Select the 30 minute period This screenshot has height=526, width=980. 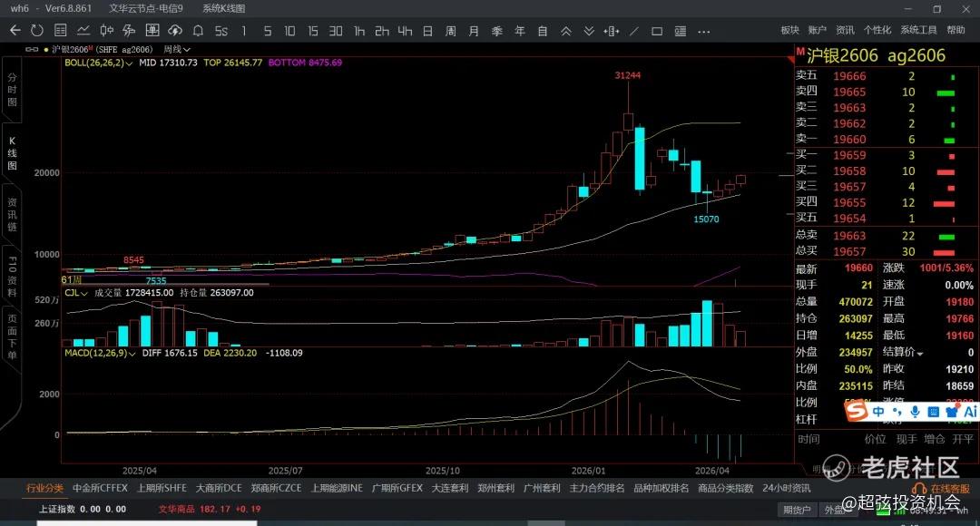click(x=336, y=31)
